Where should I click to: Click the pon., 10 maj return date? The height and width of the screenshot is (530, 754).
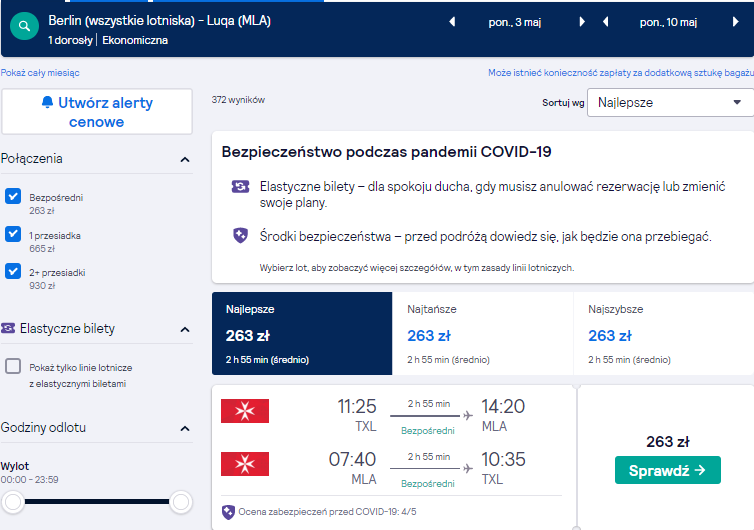(x=668, y=22)
